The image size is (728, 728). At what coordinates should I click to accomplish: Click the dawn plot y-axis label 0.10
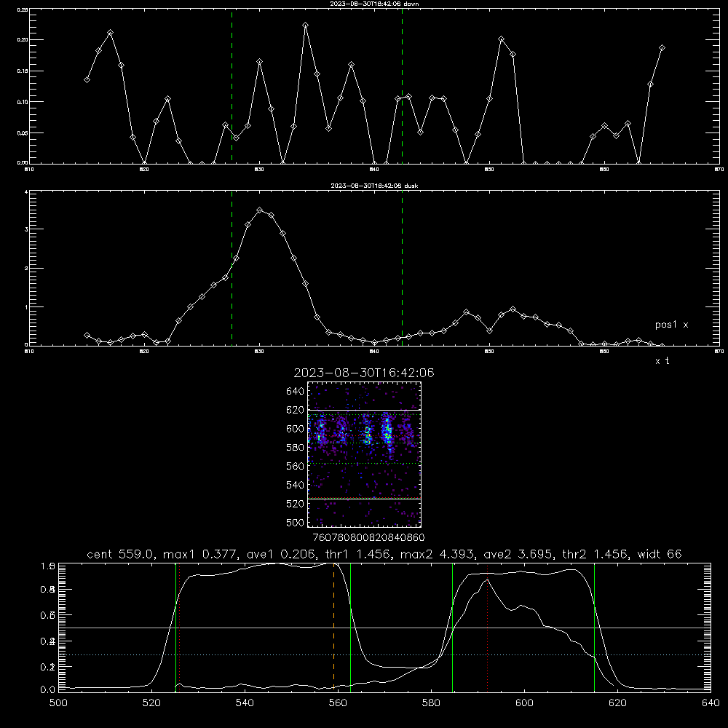pos(23,102)
